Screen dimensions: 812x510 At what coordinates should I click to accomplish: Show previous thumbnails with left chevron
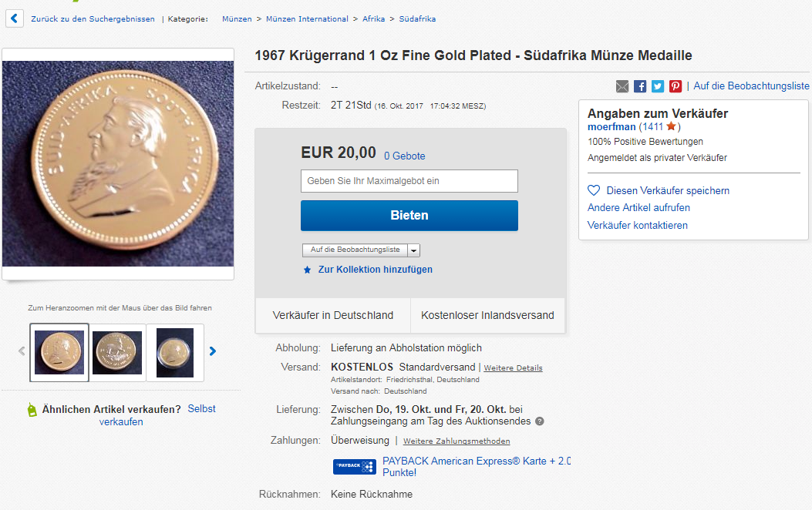(x=22, y=351)
